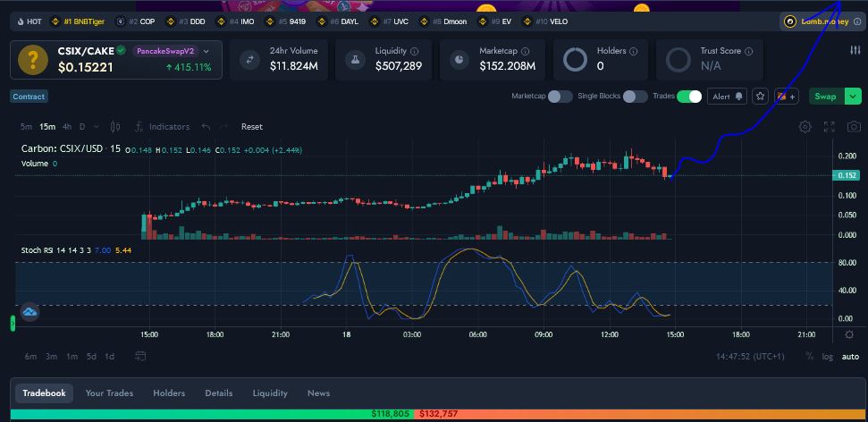This screenshot has height=422, width=868.
Task: Click the 14:47:52 (UTC+1) timezone selector
Action: point(750,357)
